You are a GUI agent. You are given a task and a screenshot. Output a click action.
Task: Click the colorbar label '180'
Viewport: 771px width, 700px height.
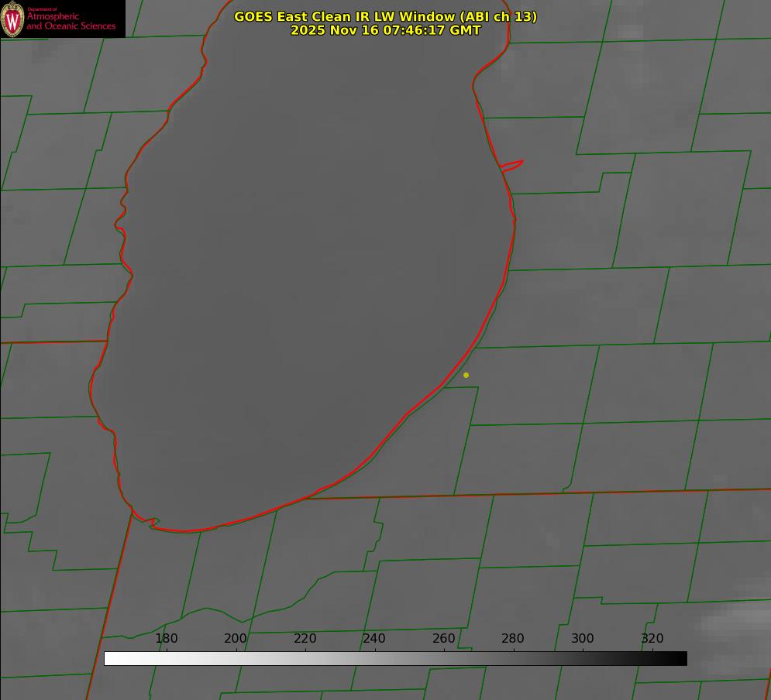tap(166, 638)
